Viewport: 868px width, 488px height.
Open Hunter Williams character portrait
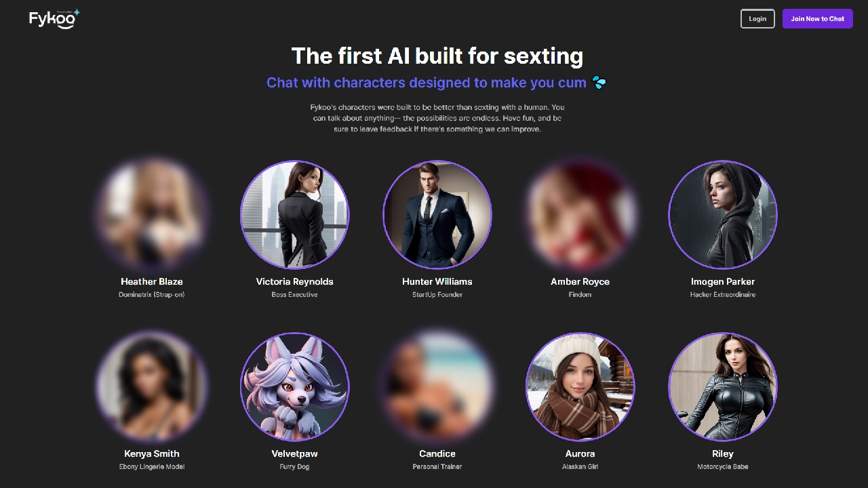point(437,215)
